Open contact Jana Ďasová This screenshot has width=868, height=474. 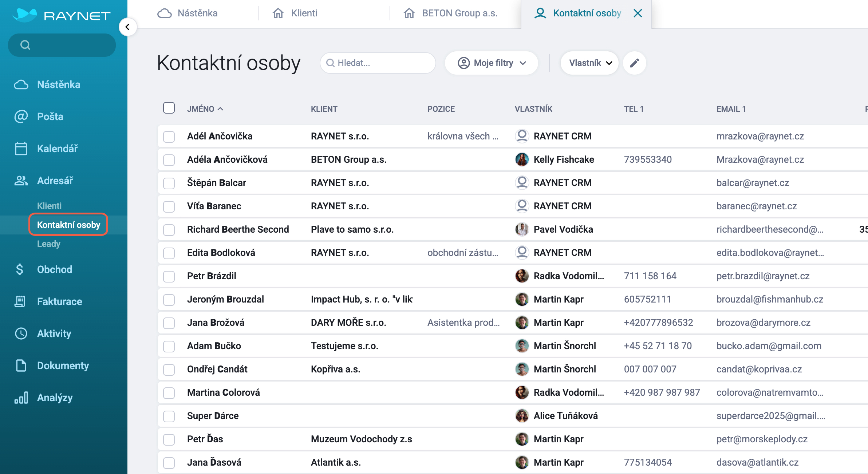click(214, 462)
